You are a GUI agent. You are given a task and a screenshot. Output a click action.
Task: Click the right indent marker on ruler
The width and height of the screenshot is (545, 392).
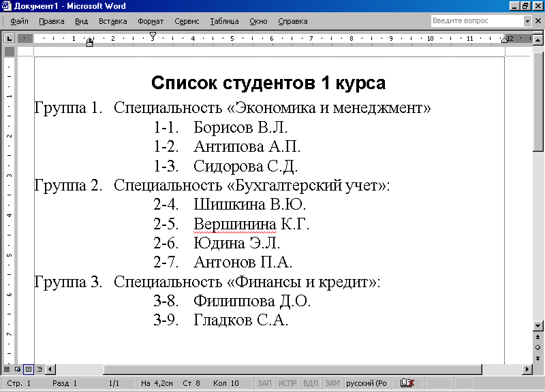click(x=504, y=40)
